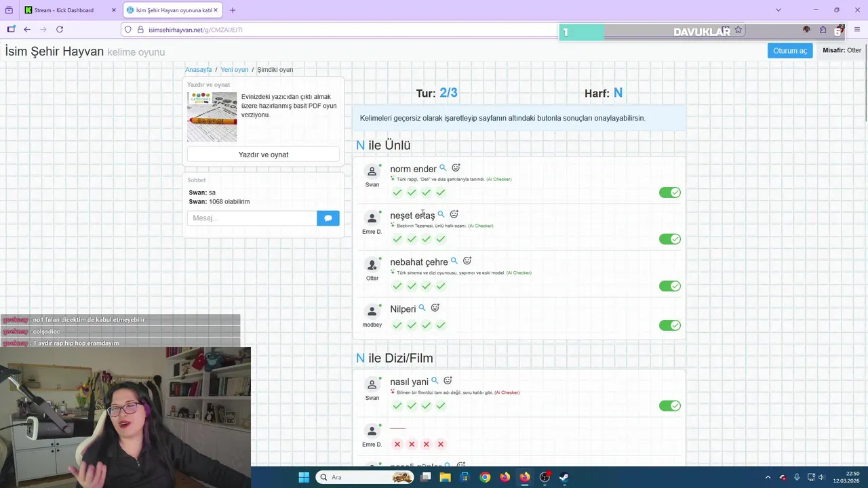Open Steam from the taskbar

[564, 477]
